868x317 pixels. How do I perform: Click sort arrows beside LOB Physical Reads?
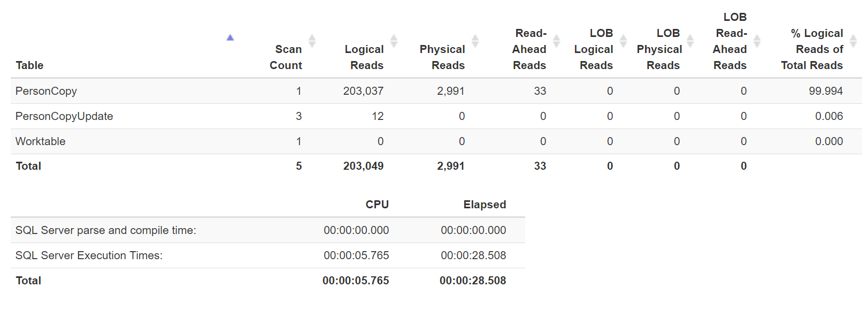(690, 41)
